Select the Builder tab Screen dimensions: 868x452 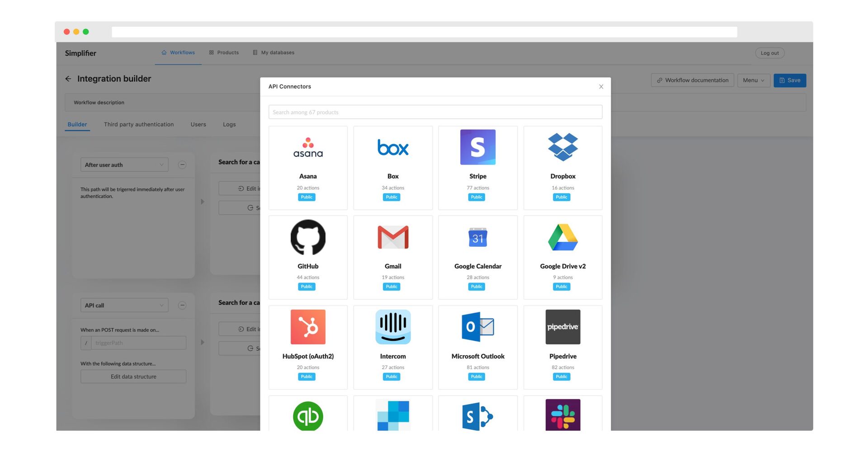77,124
